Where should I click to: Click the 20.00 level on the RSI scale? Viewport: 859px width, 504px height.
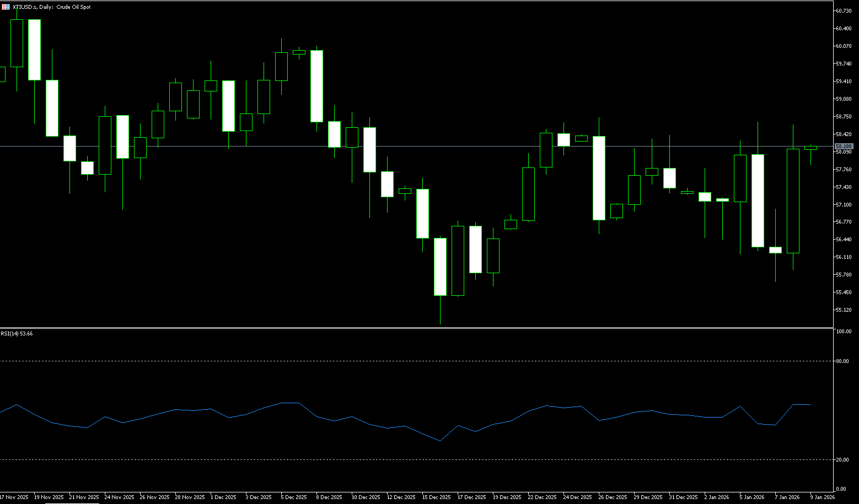coord(842,460)
